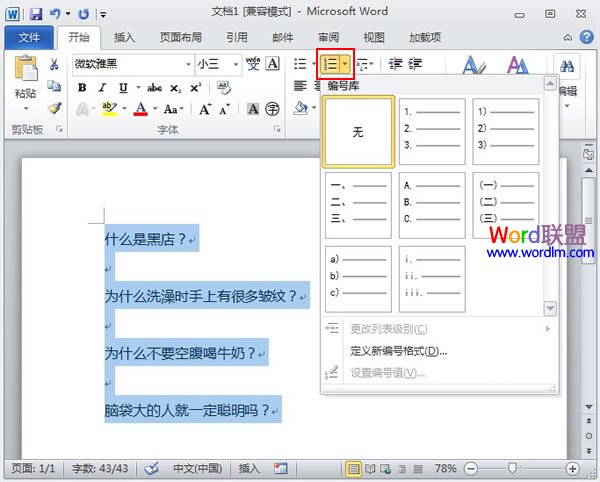Apply yellow text highlight color
This screenshot has width=600, height=482.
(x=109, y=109)
